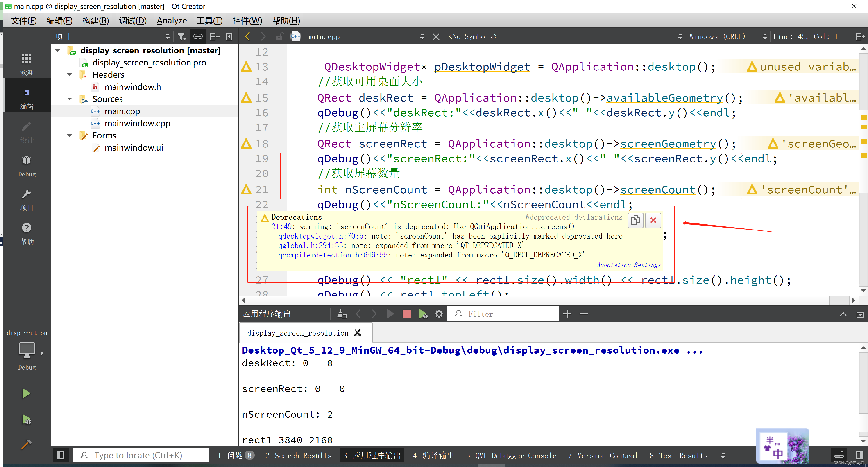The height and width of the screenshot is (467, 868).
Task: Collapse the Headers folder
Action: 70,75
